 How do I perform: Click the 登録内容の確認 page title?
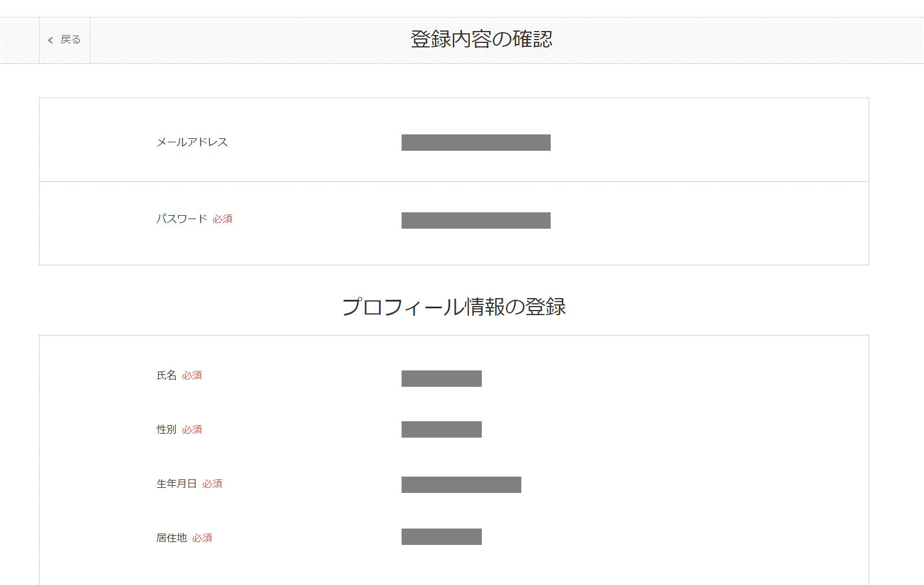pyautogui.click(x=481, y=40)
